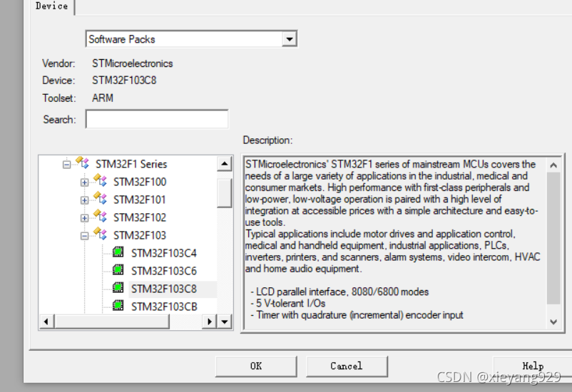Image resolution: width=572 pixels, height=392 pixels.
Task: Expand the STM32F102 tree node
Action: pyautogui.click(x=84, y=218)
